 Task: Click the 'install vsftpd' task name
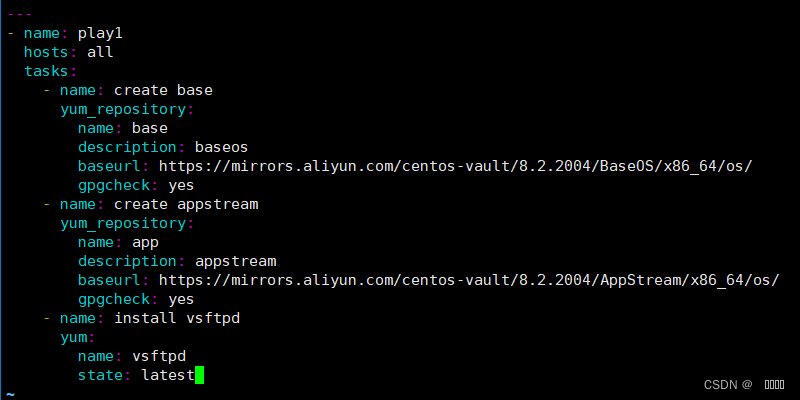pyautogui.click(x=177, y=318)
